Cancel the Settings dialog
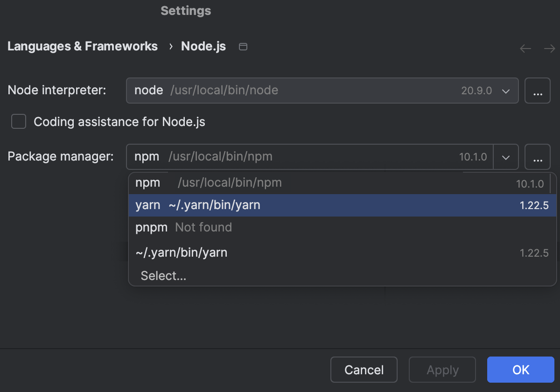Viewport: 560px width, 392px height. tap(364, 370)
